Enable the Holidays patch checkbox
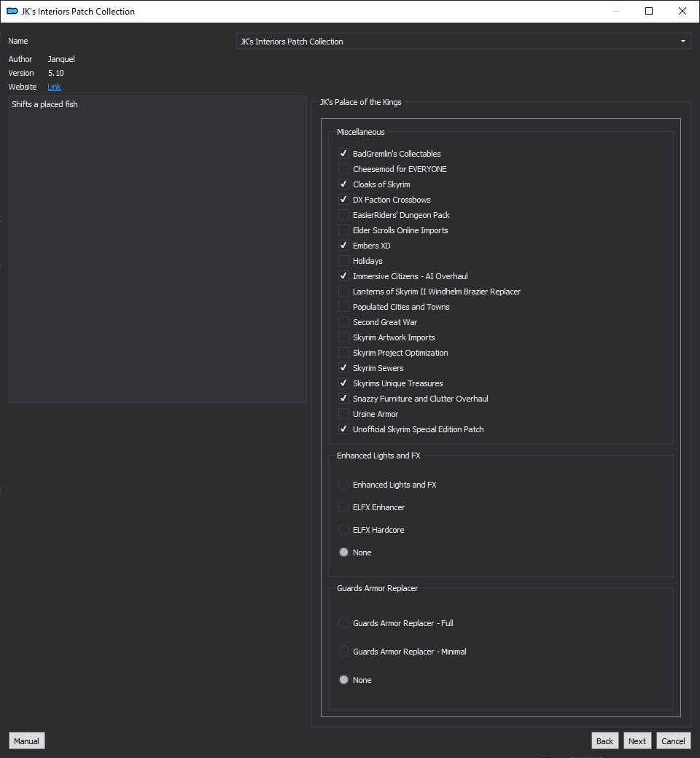The image size is (700, 758). (x=343, y=261)
